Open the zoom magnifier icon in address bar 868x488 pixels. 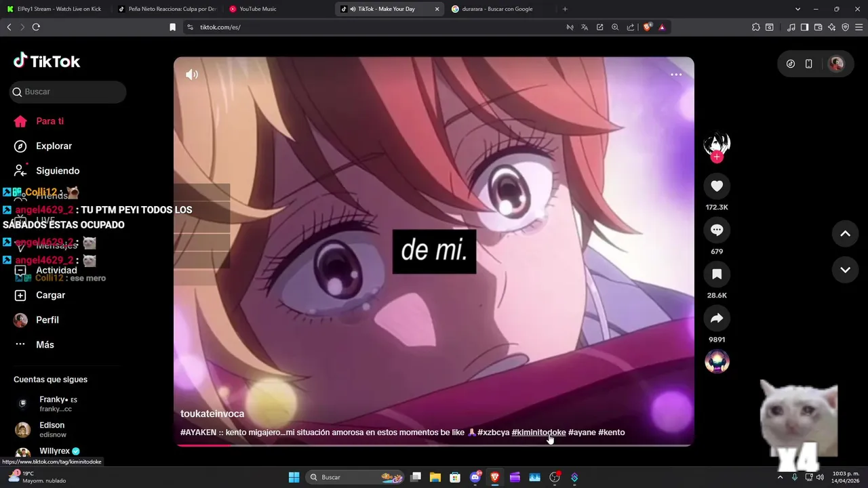coord(615,27)
